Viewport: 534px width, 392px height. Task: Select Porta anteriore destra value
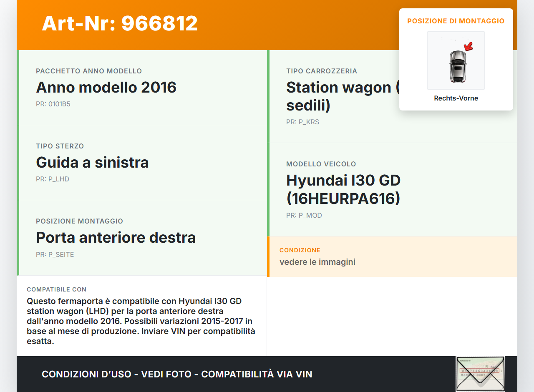pyautogui.click(x=116, y=238)
